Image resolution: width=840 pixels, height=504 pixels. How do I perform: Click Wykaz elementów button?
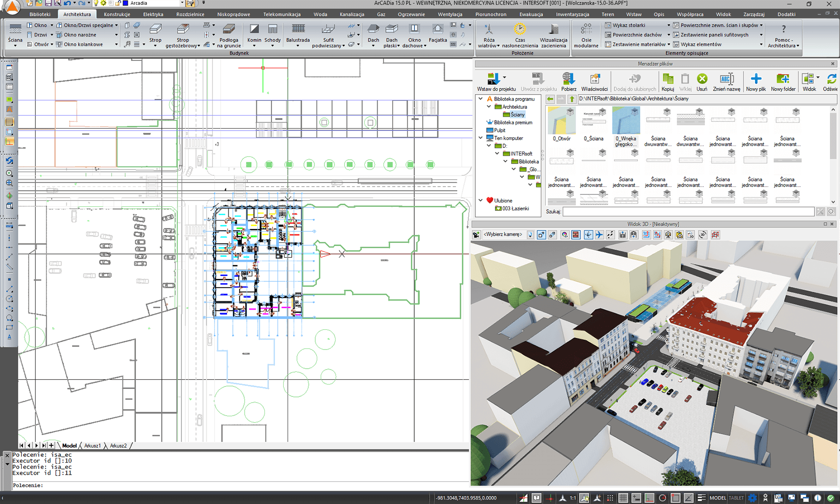(x=697, y=45)
